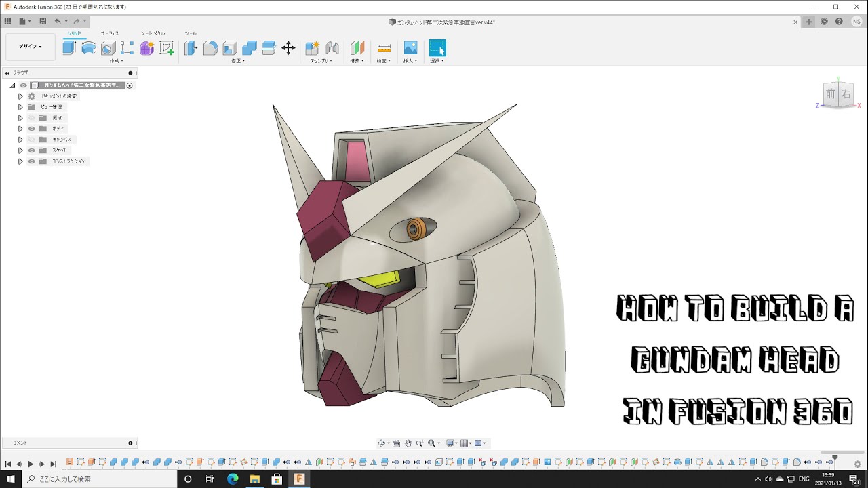868x488 pixels.
Task: Open the Help question mark icon
Action: click(840, 22)
